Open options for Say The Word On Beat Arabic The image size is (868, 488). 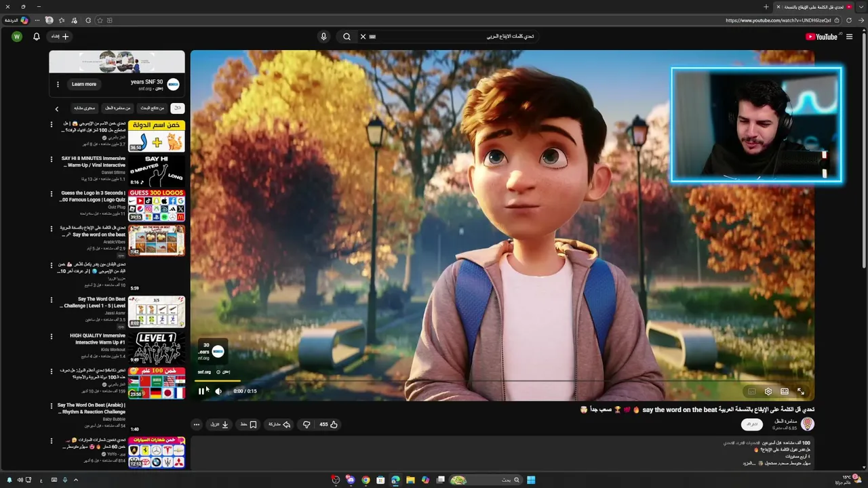[x=52, y=406]
